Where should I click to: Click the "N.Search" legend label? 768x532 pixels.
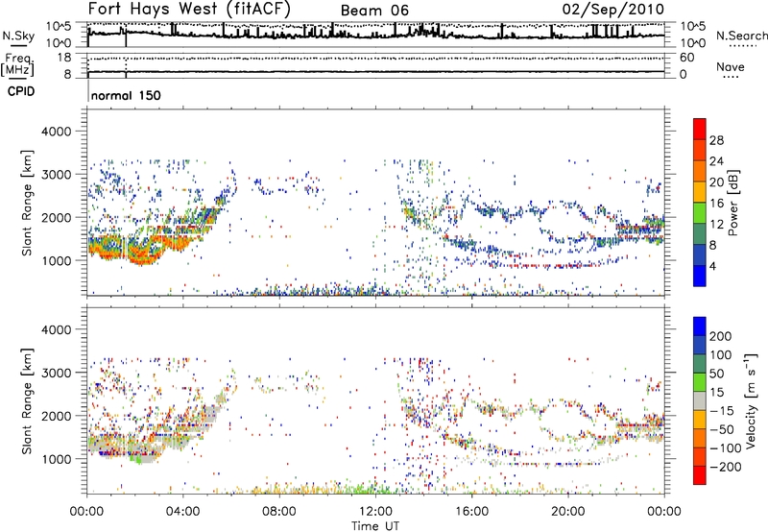[x=742, y=36]
